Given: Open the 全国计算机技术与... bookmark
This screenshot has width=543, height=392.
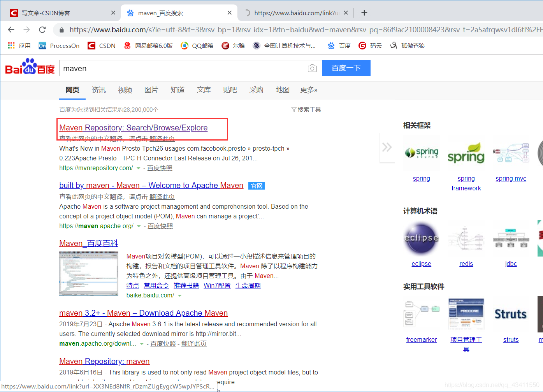Looking at the screenshot, I should point(284,46).
